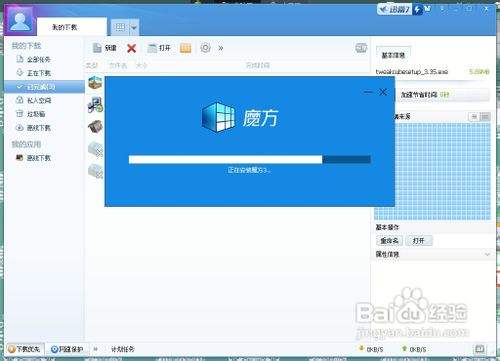Click the tweakcubesetup_3.35.exe file name
Screen dimensions: 500x361
(x=412, y=72)
